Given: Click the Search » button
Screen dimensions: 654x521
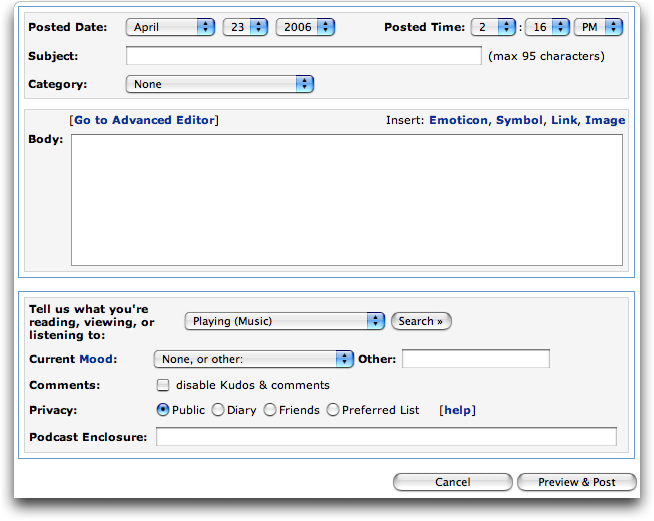Looking at the screenshot, I should click(x=421, y=321).
